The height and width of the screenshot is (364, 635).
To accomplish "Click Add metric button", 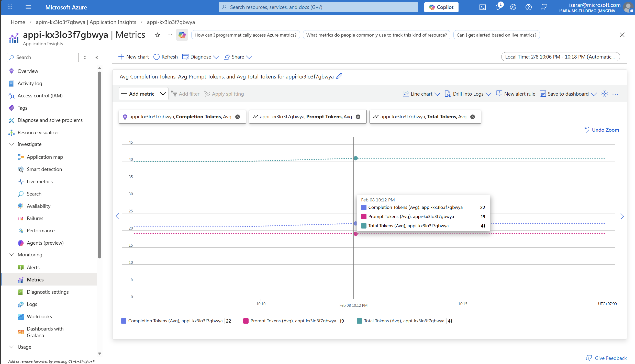I will [x=138, y=94].
